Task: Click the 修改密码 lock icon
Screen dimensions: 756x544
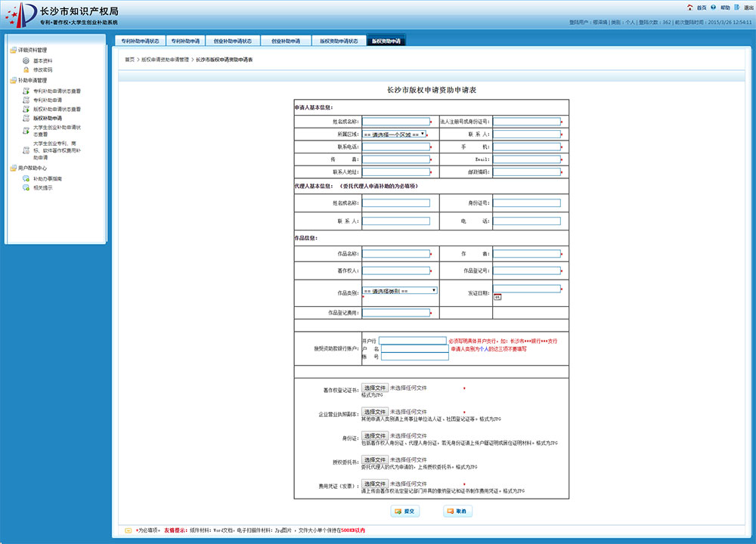Action: point(26,70)
